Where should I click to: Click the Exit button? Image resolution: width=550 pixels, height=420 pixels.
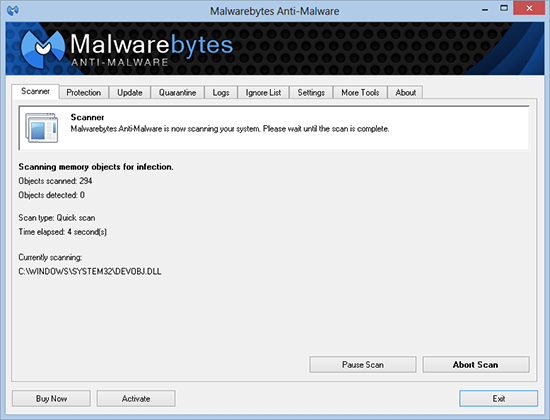498,399
